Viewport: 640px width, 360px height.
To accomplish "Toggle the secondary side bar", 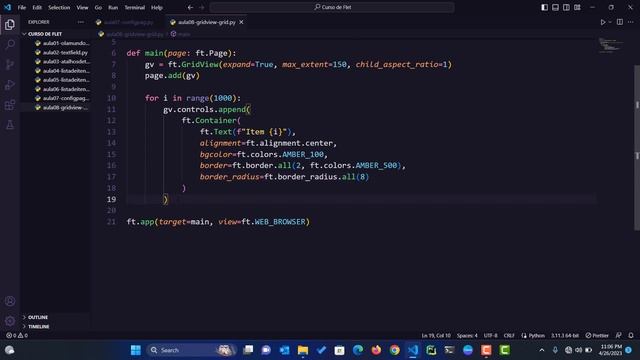I will (566, 7).
